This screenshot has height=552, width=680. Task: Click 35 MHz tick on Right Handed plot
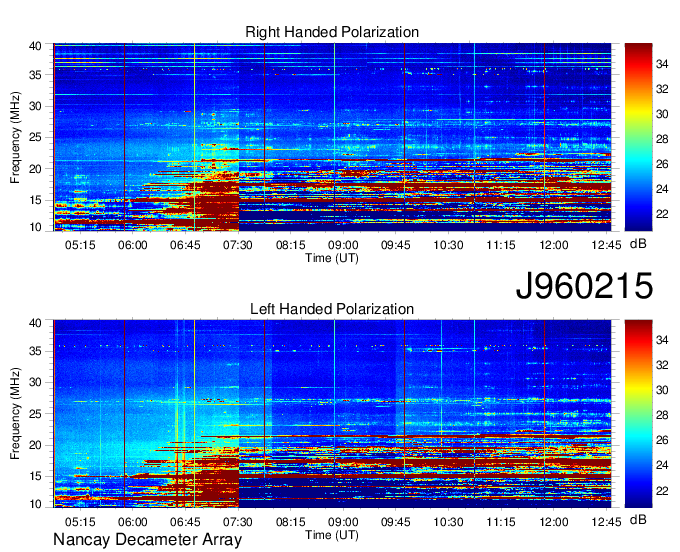tap(35, 75)
